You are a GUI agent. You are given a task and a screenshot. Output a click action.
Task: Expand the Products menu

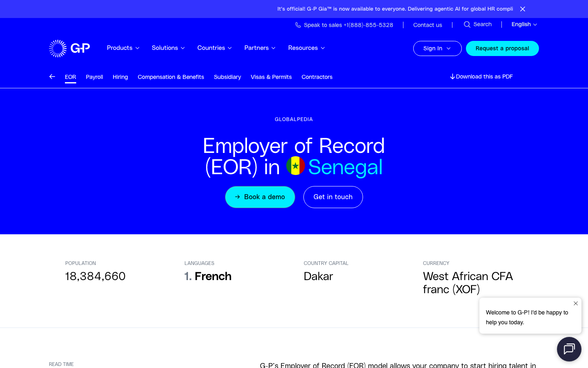(123, 48)
